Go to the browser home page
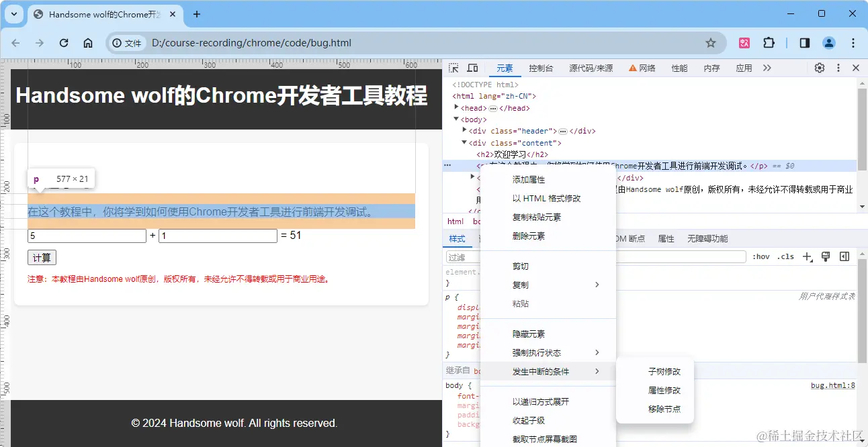 point(88,43)
